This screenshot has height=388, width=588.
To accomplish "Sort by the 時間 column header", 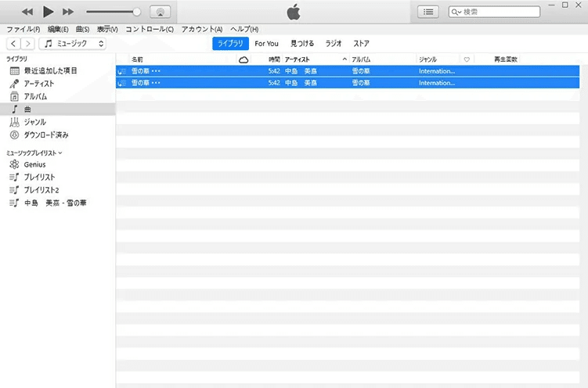I will pos(274,59).
